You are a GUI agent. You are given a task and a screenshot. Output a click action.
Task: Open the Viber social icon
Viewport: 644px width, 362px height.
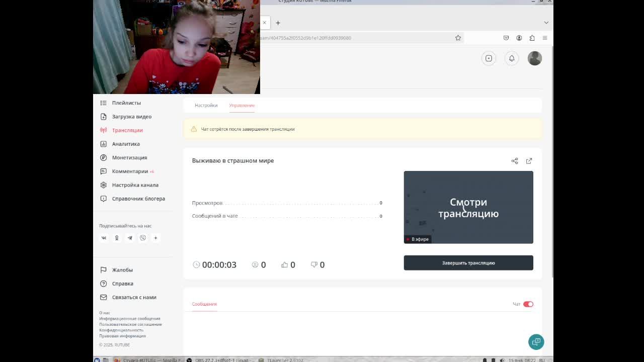click(143, 238)
